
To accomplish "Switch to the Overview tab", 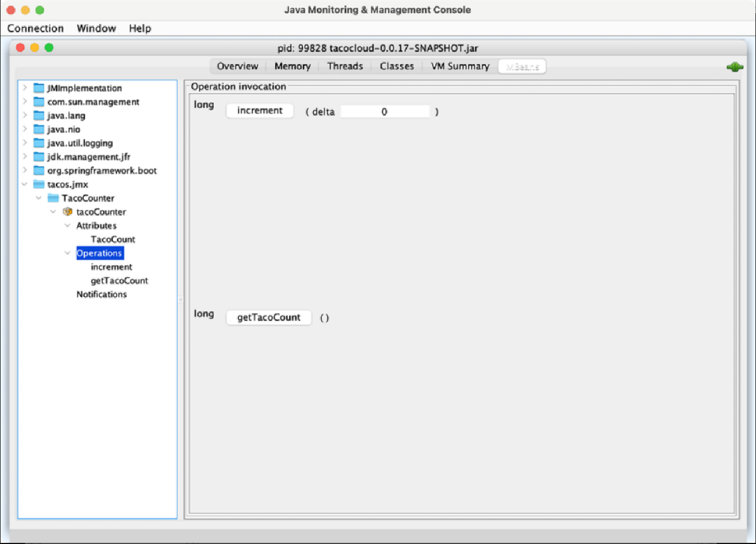I will coord(238,66).
